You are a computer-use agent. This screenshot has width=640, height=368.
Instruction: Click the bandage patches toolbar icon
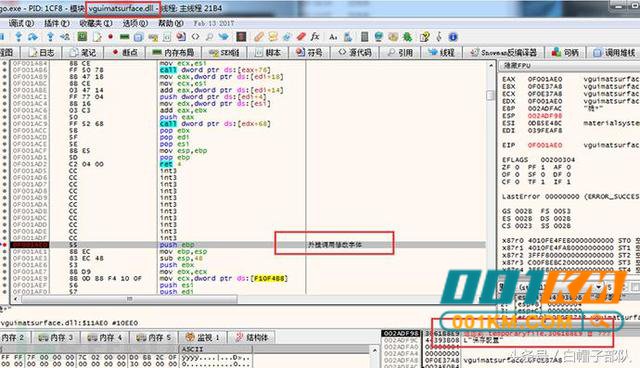pos(259,37)
